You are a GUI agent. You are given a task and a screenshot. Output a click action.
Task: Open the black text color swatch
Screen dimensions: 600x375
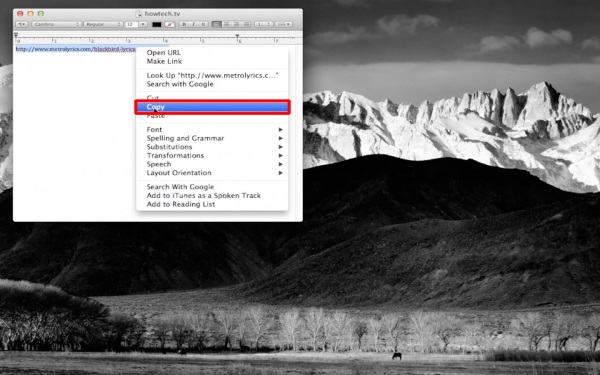[157, 24]
